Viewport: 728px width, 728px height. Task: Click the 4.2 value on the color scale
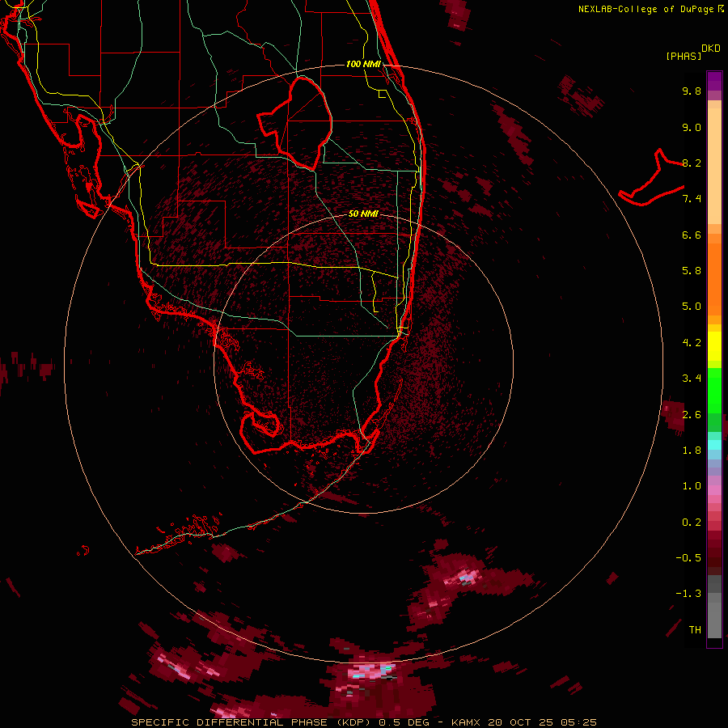pos(692,343)
